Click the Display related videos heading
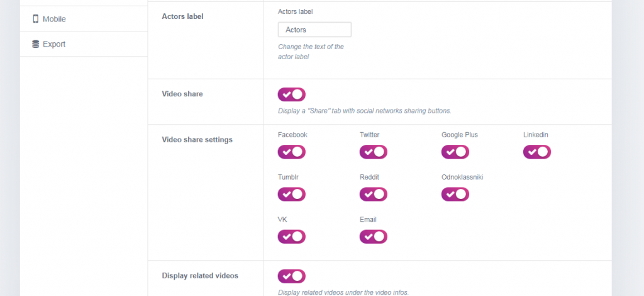Image resolution: width=644 pixels, height=296 pixels. tap(199, 276)
